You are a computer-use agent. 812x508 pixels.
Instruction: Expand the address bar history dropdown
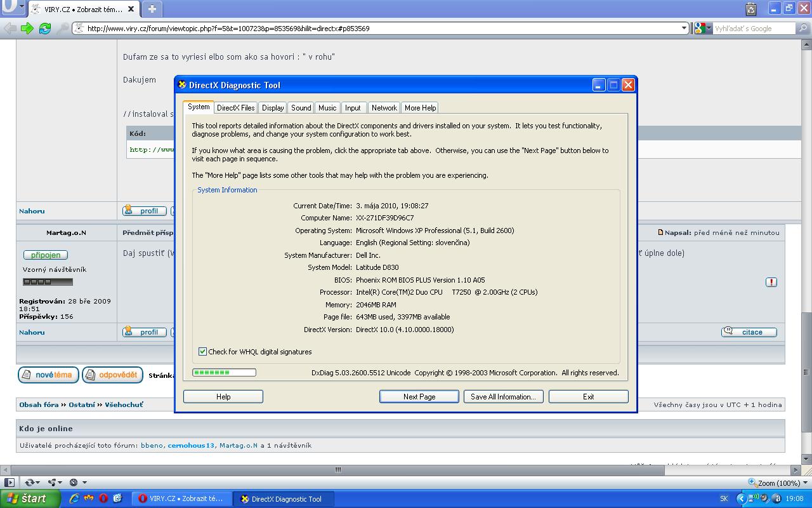684,28
